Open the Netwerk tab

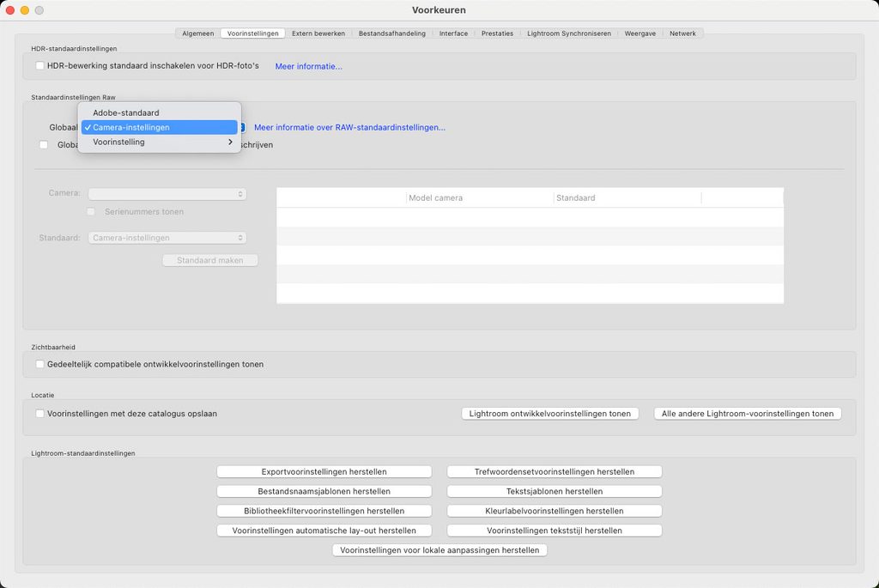tap(682, 33)
